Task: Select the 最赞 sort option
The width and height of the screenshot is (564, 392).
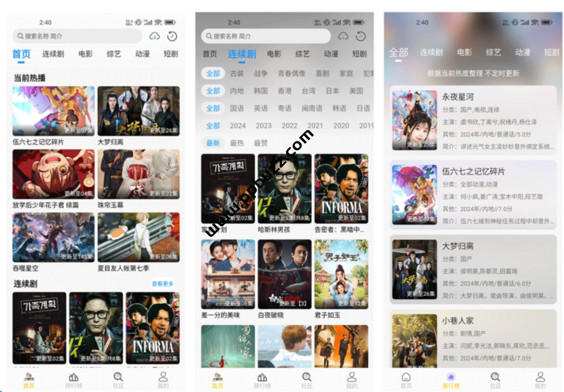Action: (261, 143)
